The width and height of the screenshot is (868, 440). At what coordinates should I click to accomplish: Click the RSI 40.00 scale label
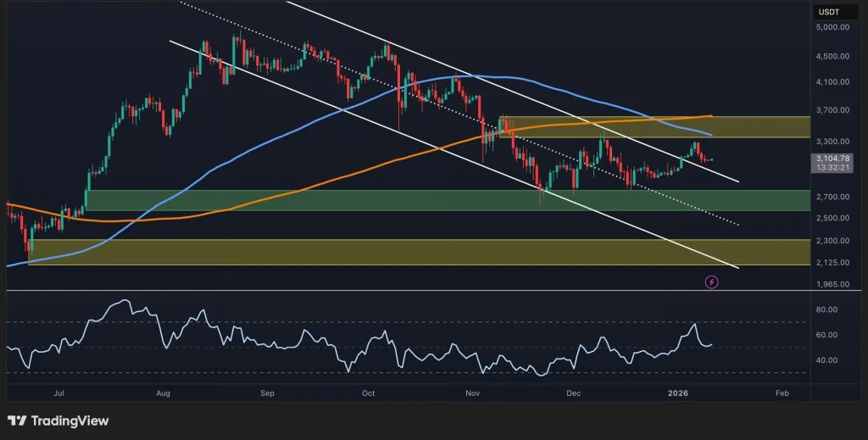click(x=826, y=360)
